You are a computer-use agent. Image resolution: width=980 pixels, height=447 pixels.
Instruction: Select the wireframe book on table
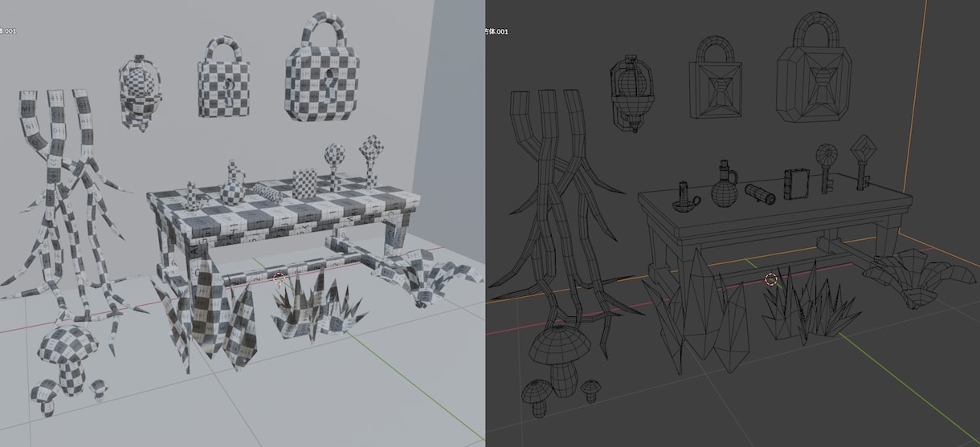(796, 184)
